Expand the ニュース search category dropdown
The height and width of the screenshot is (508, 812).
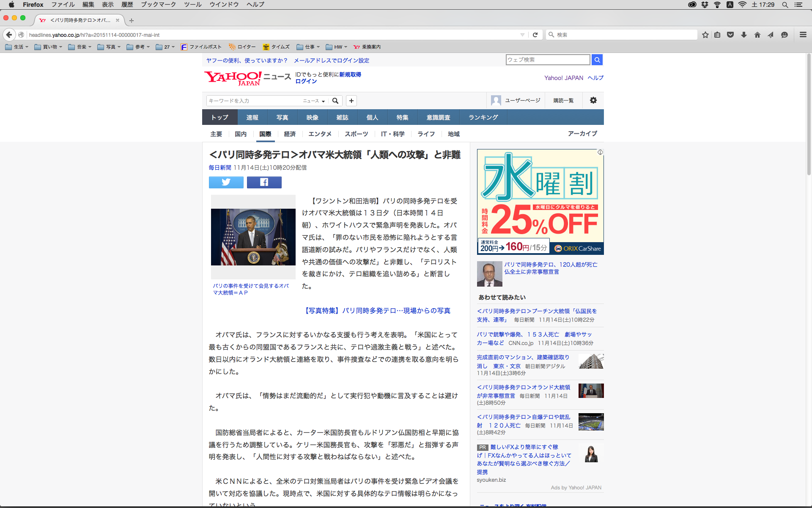point(314,101)
